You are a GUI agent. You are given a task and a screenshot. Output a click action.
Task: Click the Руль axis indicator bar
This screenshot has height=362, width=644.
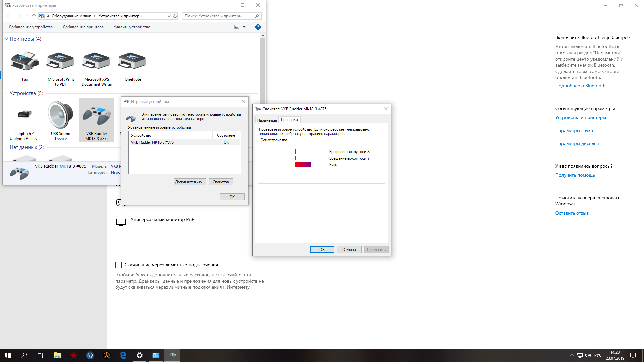pyautogui.click(x=303, y=165)
